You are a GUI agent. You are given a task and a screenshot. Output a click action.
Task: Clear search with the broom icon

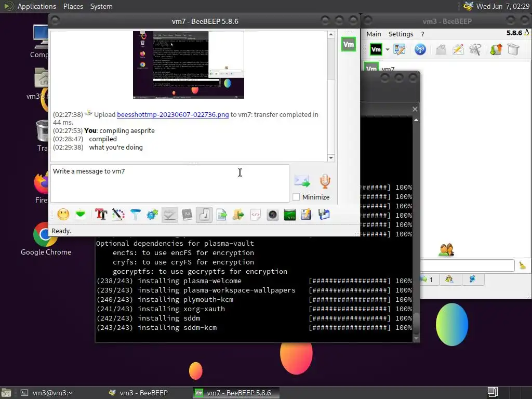click(522, 265)
